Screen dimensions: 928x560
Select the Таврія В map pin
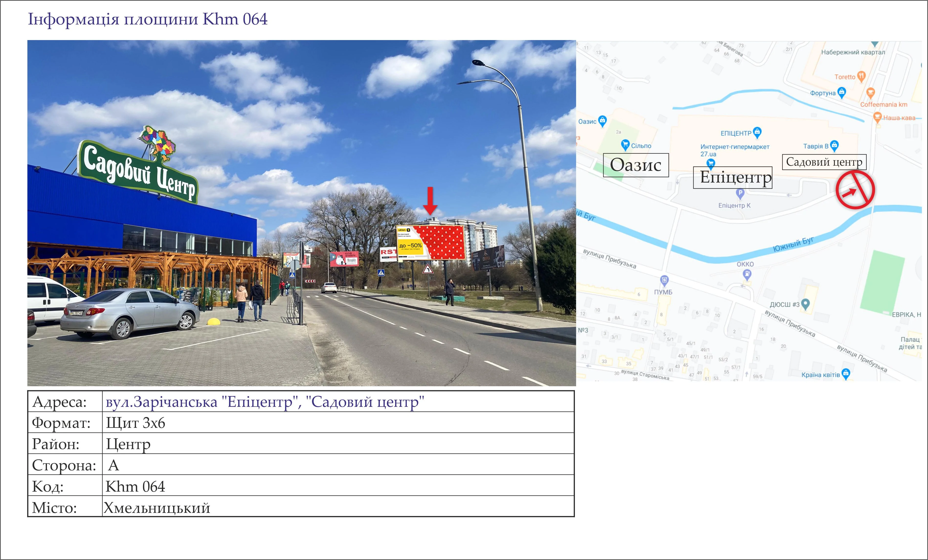834,145
